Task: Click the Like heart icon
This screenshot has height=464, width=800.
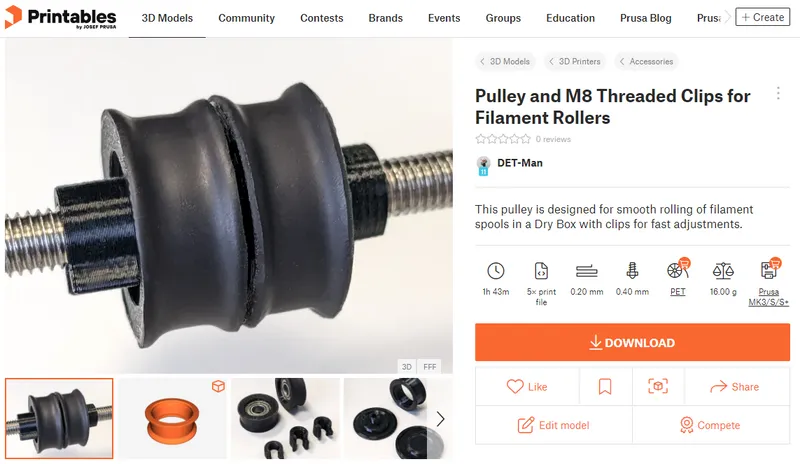Action: point(515,386)
